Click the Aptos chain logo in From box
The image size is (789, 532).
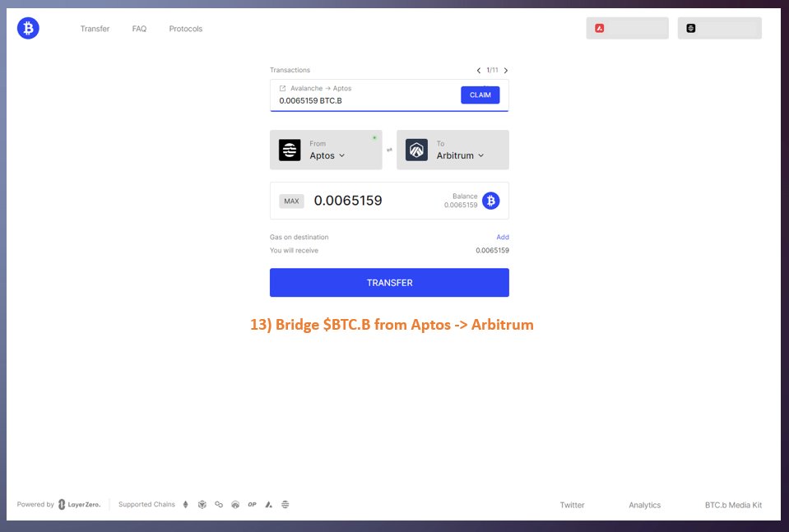click(290, 150)
